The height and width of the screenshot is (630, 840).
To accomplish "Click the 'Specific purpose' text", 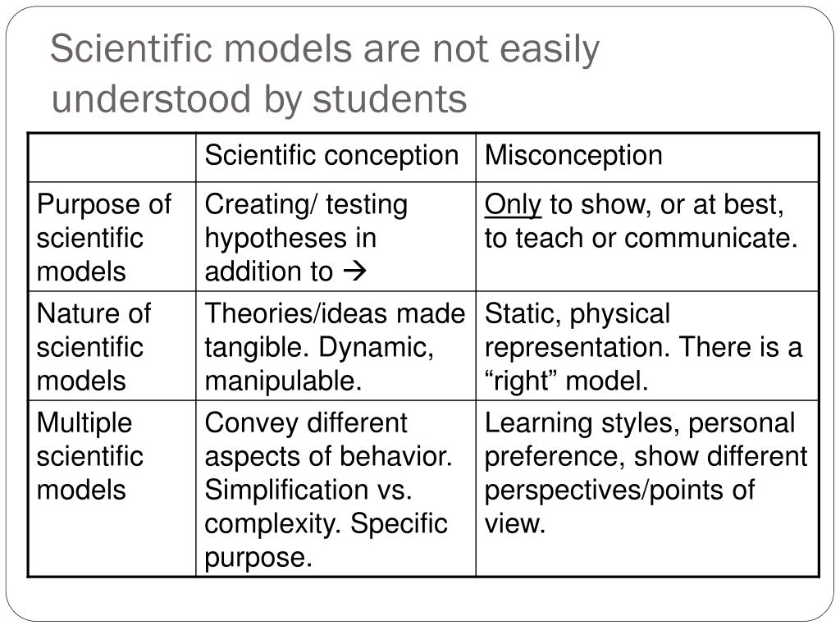I will coord(326,540).
